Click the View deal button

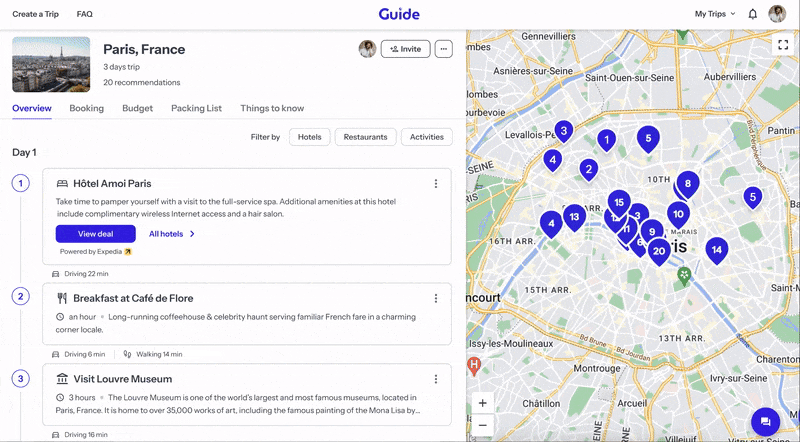tap(95, 234)
